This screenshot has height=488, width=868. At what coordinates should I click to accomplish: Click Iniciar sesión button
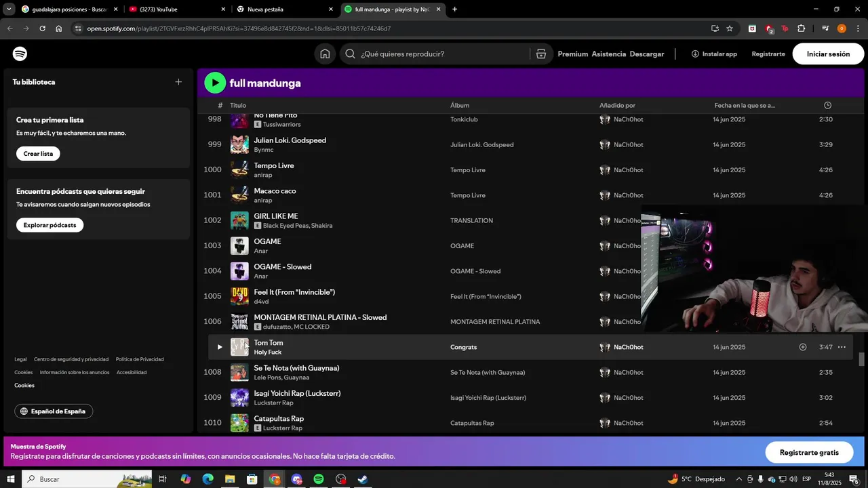828,54
